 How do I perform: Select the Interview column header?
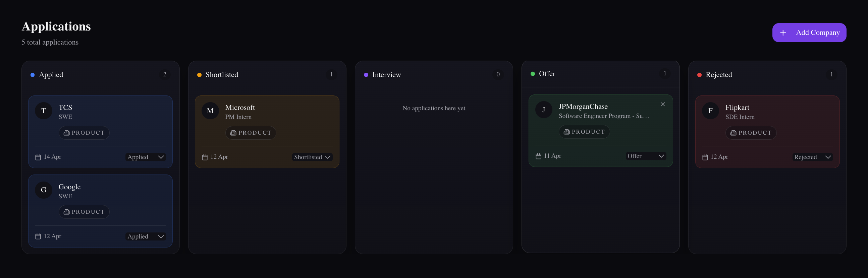coord(434,75)
